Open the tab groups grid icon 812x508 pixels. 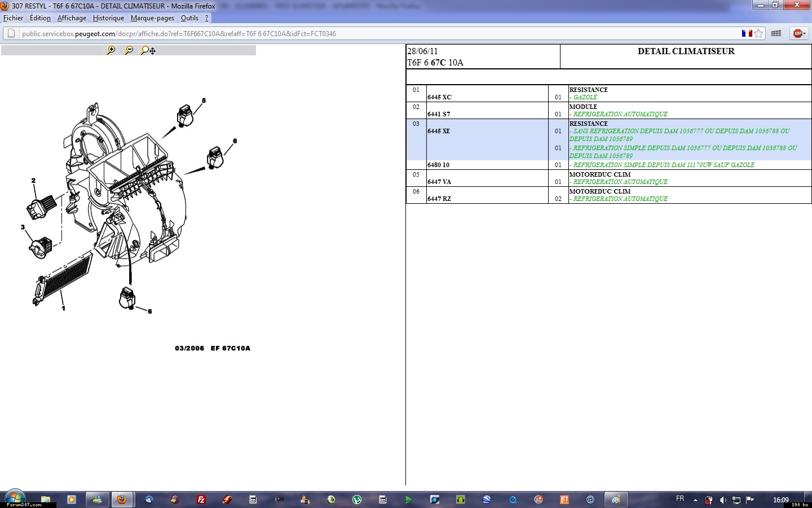pos(776,33)
